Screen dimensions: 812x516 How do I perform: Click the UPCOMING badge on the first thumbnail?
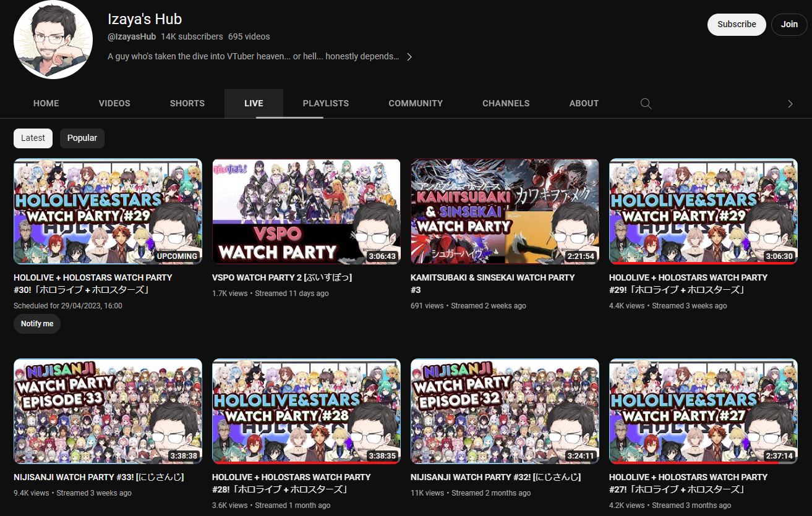(177, 256)
